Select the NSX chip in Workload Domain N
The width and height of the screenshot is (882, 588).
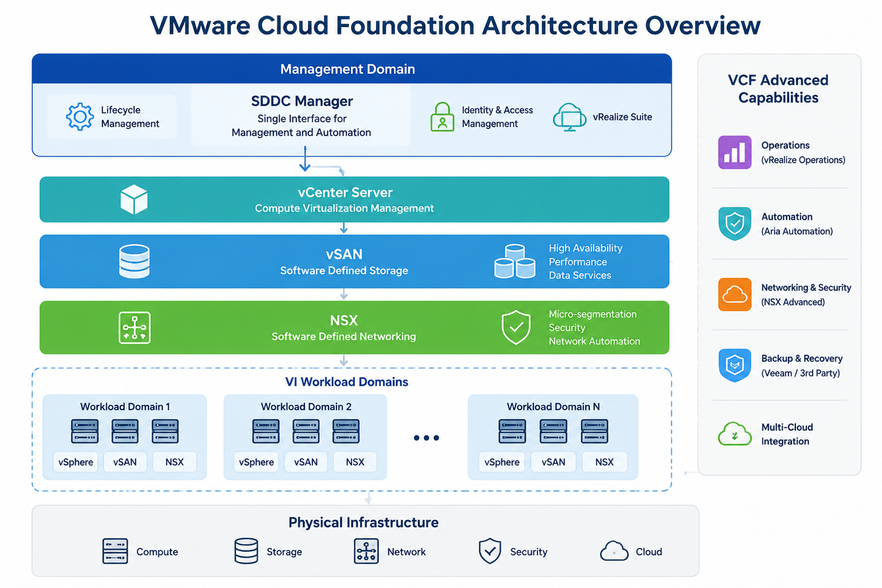click(605, 462)
